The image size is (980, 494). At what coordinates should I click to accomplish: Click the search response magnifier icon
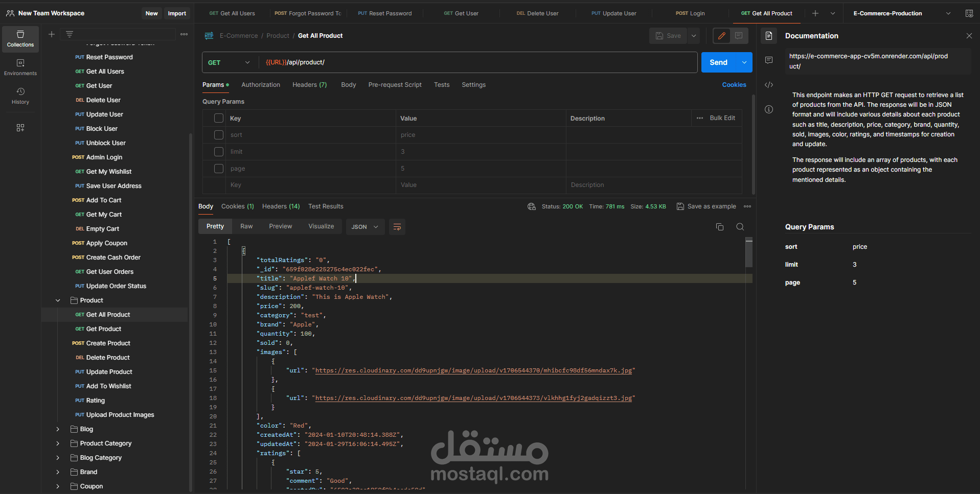(x=740, y=227)
